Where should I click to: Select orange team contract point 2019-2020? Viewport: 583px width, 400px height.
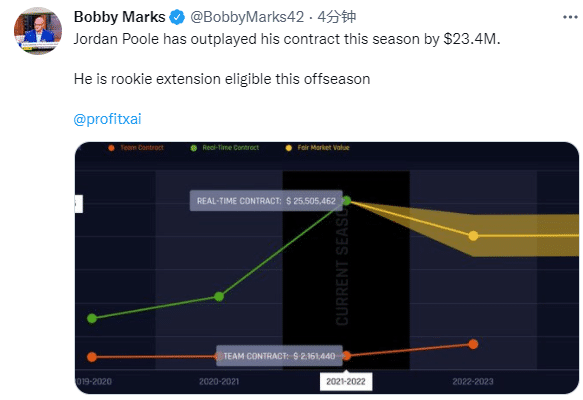click(x=92, y=357)
